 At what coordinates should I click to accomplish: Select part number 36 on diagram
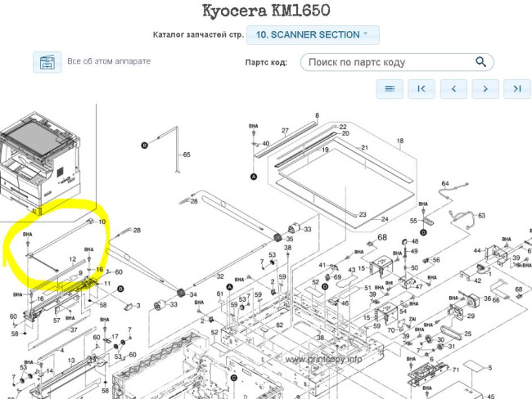coord(487,298)
